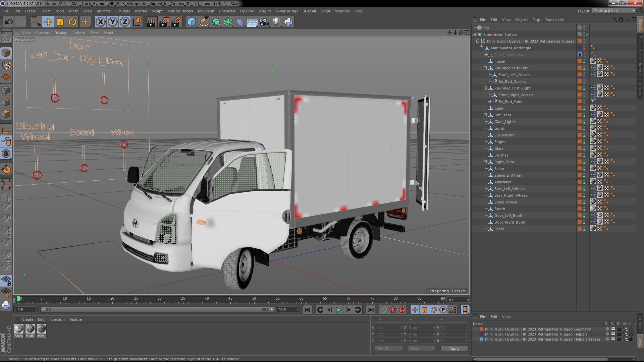Toggle solo for Rigged_Geometry layer
644x362 pixels.
(607, 329)
